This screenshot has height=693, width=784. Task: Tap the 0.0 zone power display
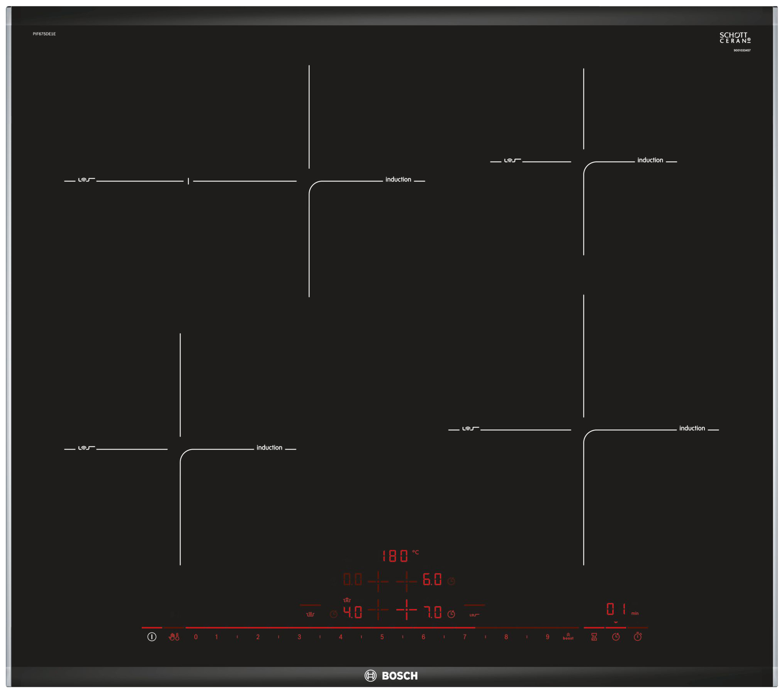pos(353,579)
